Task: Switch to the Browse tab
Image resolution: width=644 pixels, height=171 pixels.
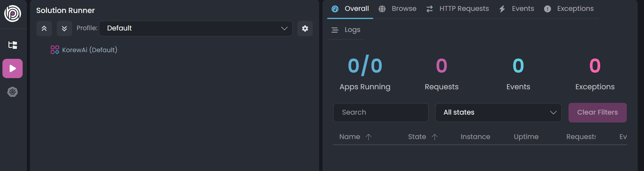Action: tap(398, 9)
